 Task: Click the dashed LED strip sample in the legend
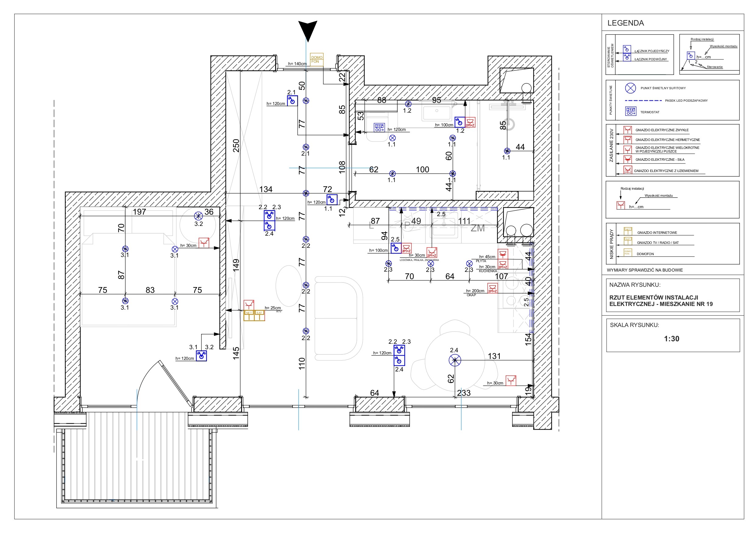point(643,100)
